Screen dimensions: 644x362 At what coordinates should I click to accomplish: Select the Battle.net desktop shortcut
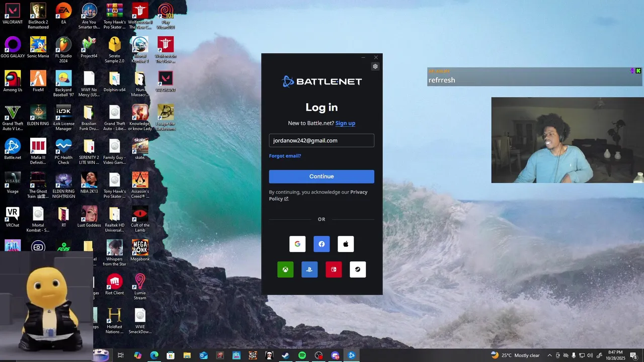coord(13,149)
